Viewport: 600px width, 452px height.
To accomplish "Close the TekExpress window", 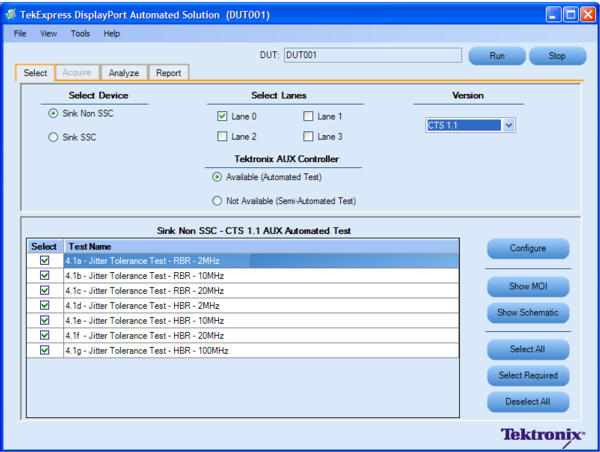I will tap(588, 15).
